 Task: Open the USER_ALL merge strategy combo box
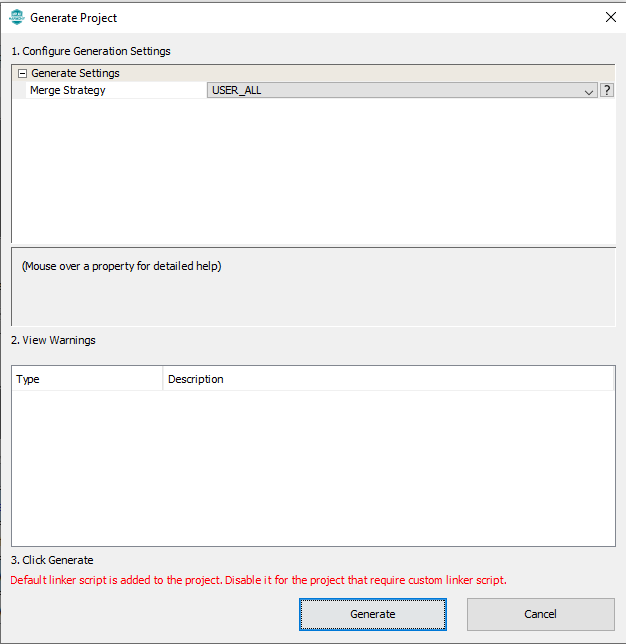(395, 90)
